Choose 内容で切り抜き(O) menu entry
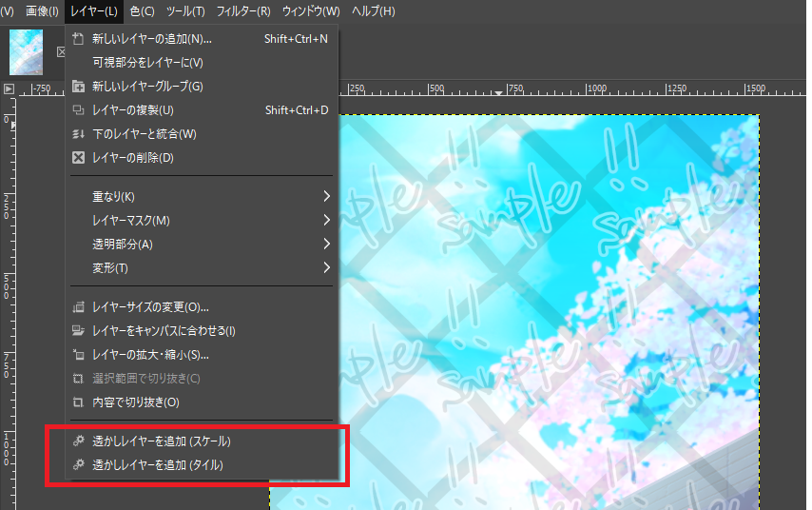 coord(202,402)
